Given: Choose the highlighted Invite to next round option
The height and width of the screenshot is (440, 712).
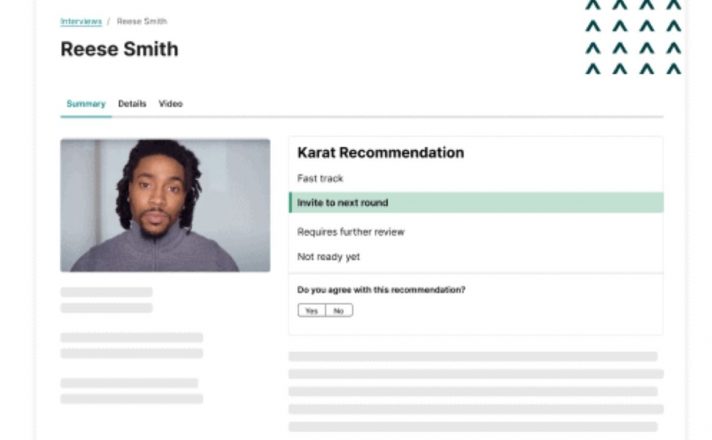Looking at the screenshot, I should click(x=476, y=203).
